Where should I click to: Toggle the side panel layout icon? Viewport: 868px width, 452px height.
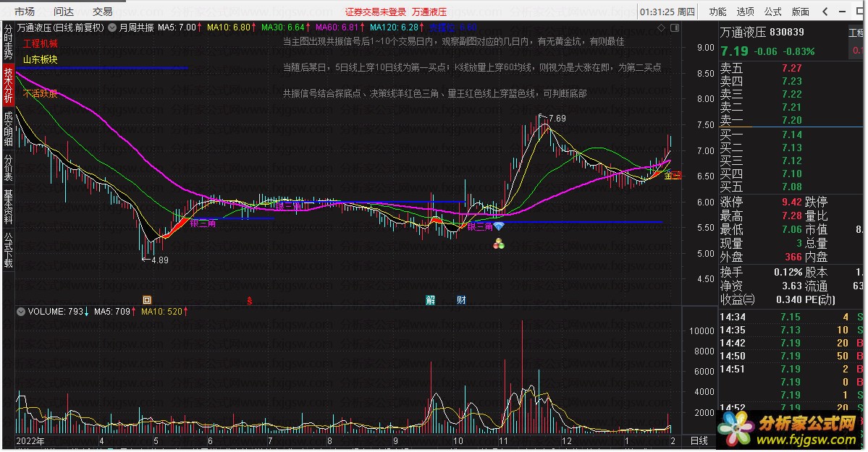pos(675,27)
